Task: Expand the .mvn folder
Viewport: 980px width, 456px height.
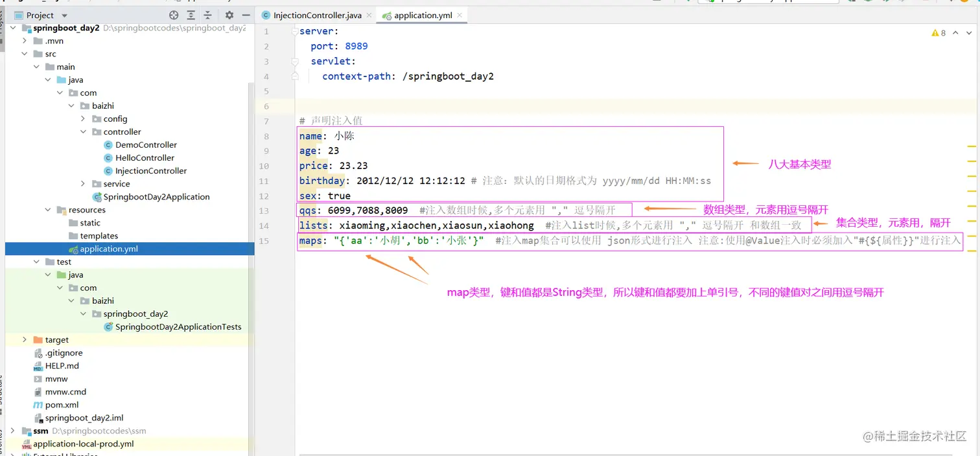Action: click(x=25, y=41)
